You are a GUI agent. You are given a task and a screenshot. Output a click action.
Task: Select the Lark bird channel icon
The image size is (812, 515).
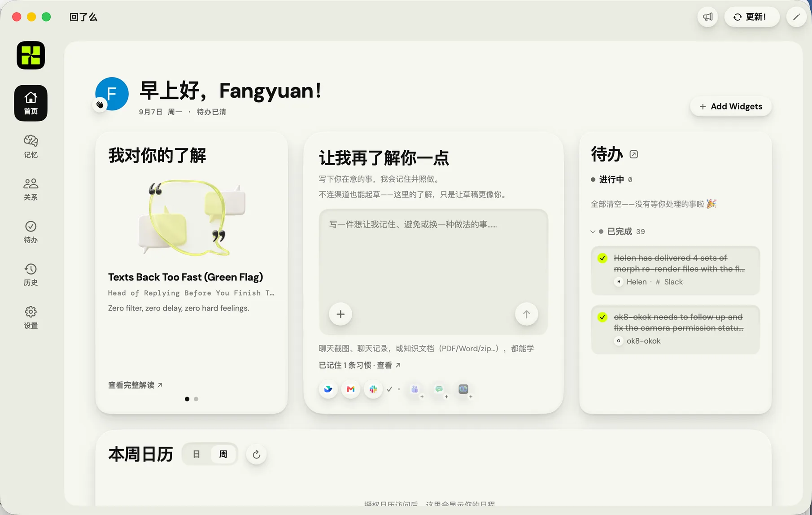[x=328, y=389]
